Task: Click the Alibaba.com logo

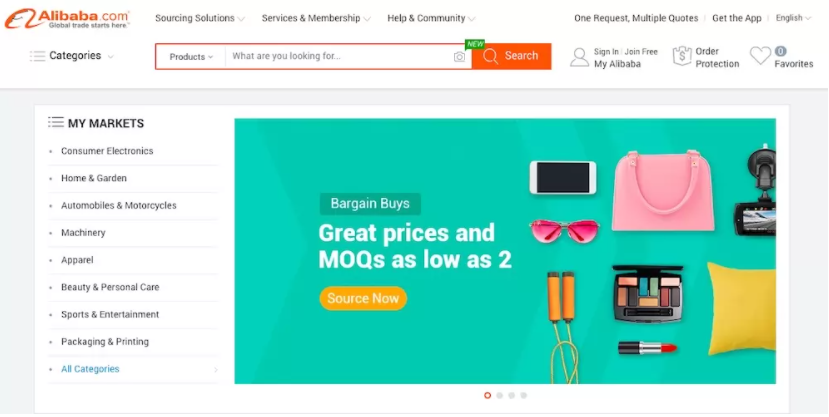Action: point(67,18)
